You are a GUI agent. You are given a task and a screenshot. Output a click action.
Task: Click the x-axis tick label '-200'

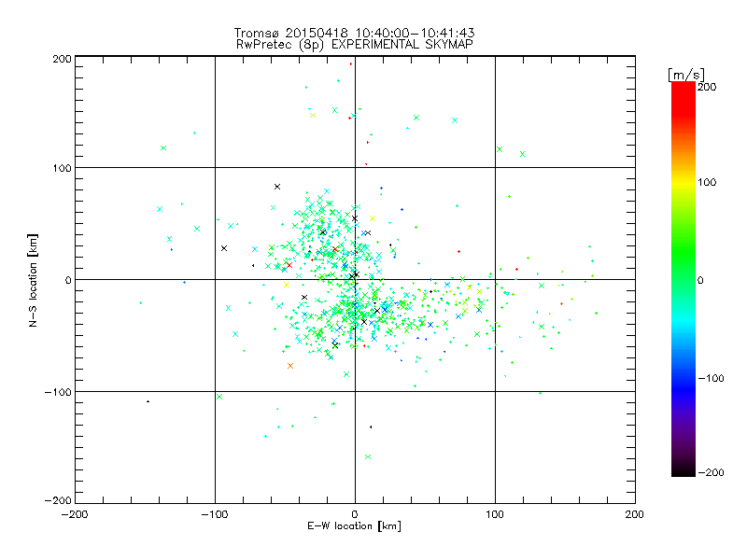[x=75, y=514]
